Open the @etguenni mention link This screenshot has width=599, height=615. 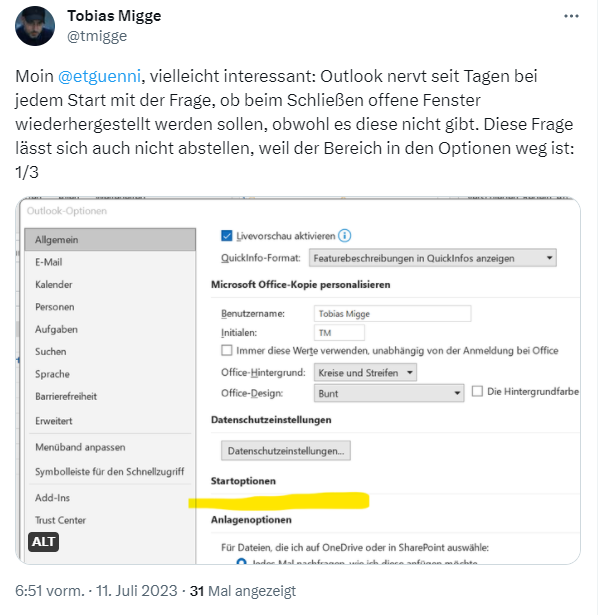[99, 76]
